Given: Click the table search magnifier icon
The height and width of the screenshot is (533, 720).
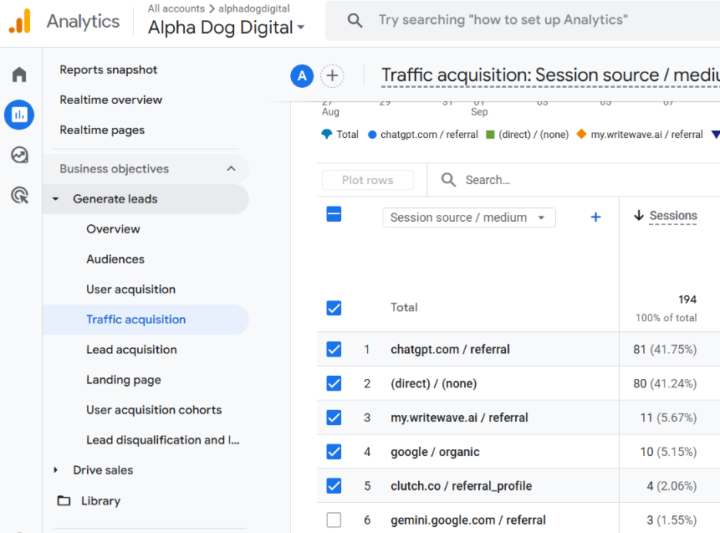Looking at the screenshot, I should (x=448, y=180).
